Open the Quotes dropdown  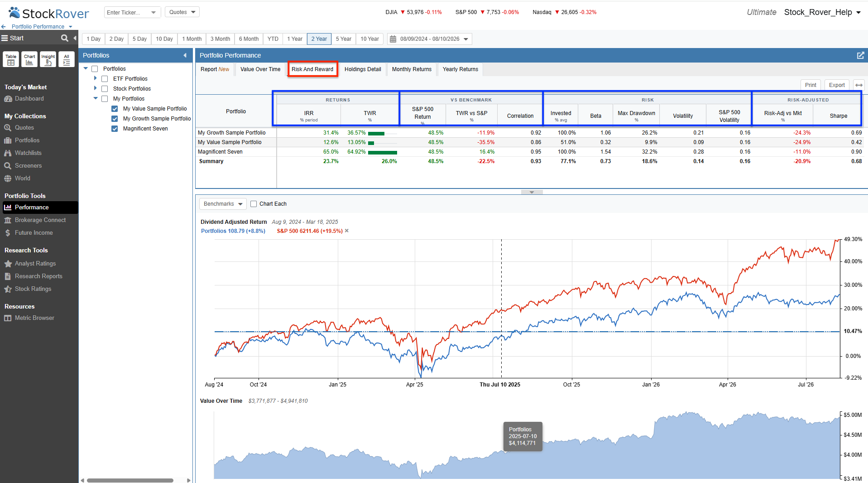coord(182,12)
